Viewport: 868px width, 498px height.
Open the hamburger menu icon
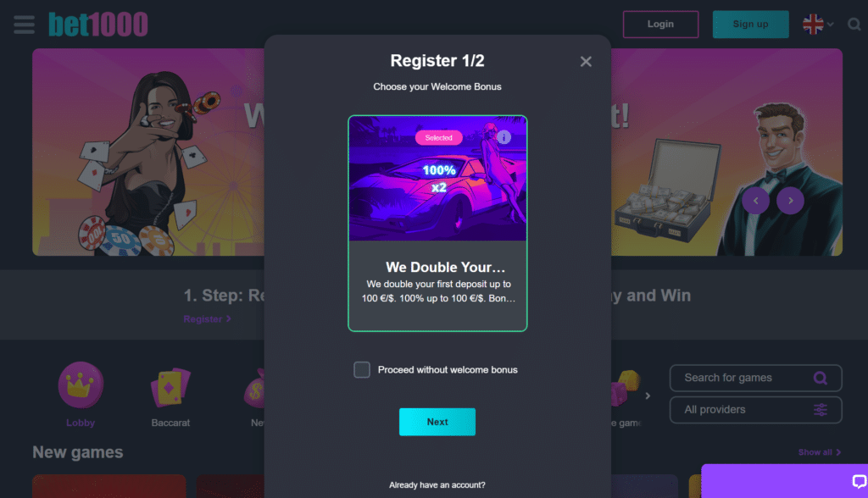(x=24, y=25)
